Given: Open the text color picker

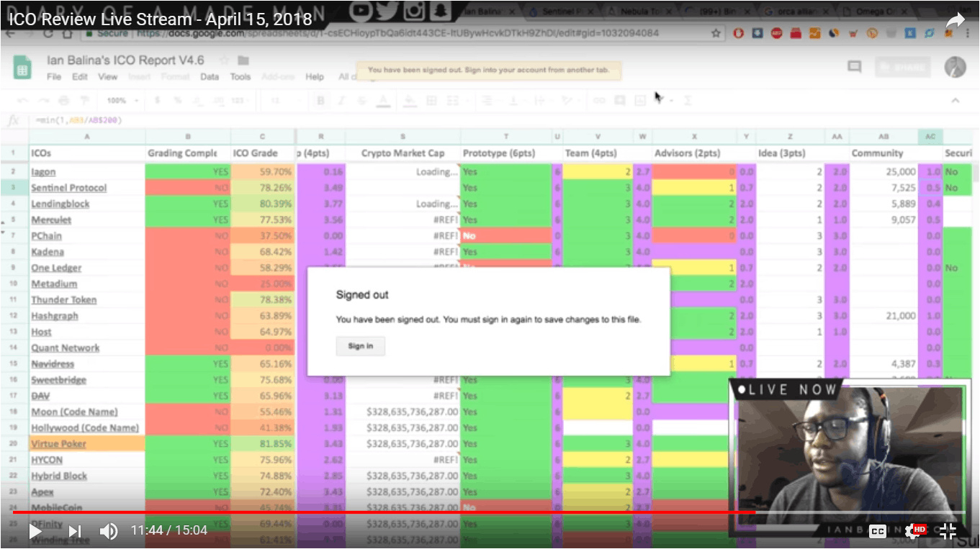Looking at the screenshot, I should (383, 101).
